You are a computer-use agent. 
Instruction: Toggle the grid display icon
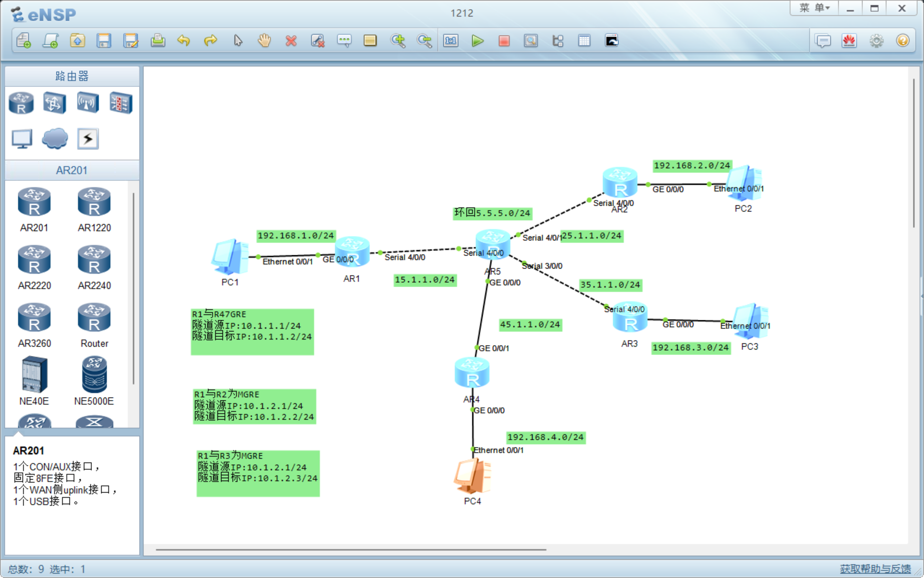584,40
